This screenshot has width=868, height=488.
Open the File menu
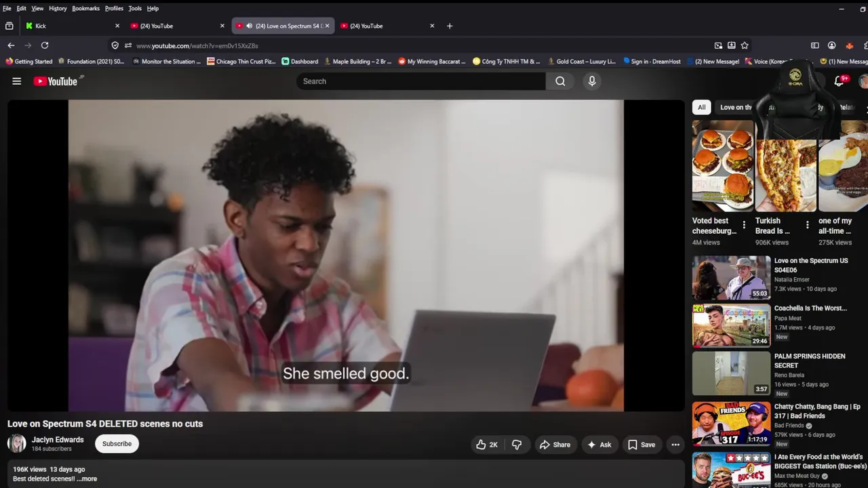click(7, 8)
